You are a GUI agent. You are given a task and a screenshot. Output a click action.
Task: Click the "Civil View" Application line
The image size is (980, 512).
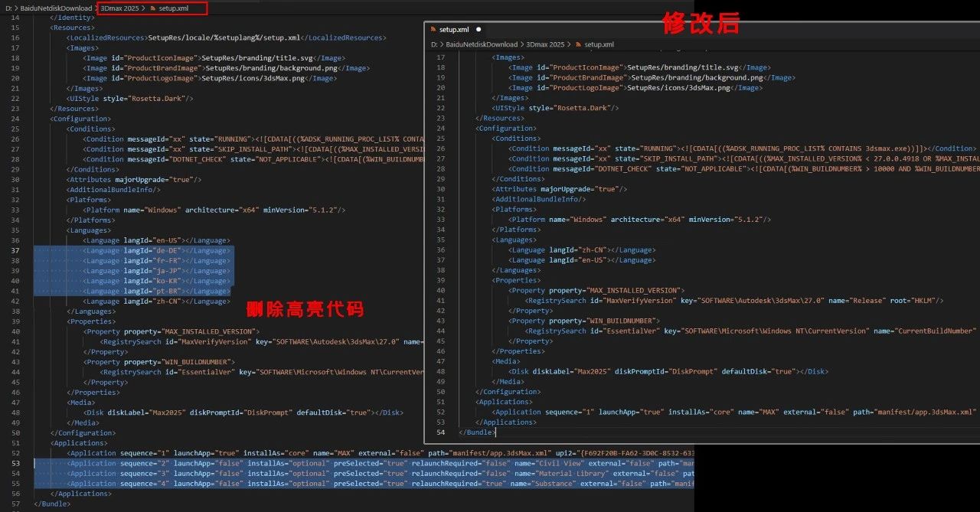(x=381, y=463)
